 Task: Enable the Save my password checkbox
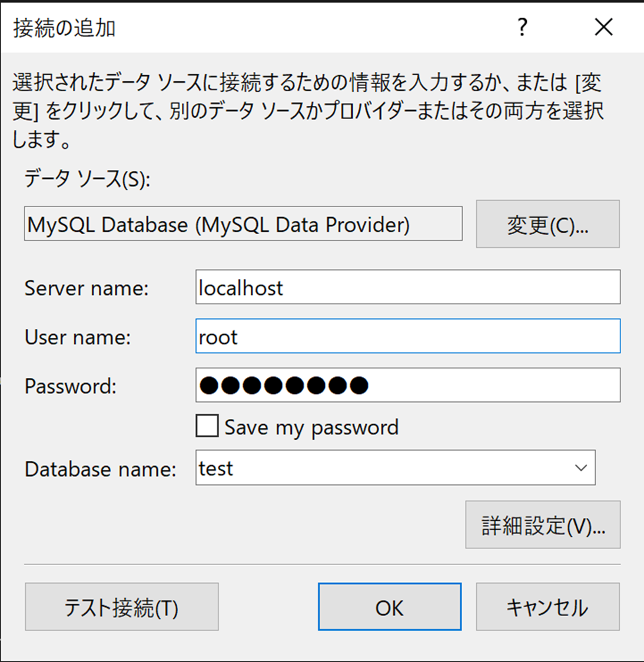pos(207,425)
